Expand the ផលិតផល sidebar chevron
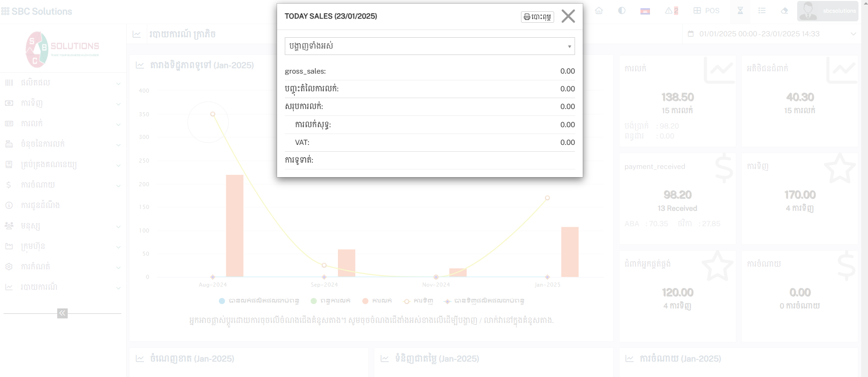The height and width of the screenshot is (377, 868). pos(118,83)
